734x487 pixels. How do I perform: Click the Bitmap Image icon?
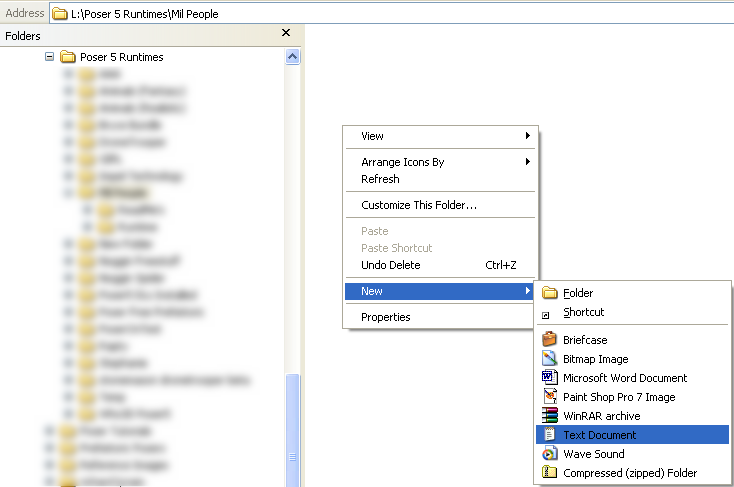[548, 359]
